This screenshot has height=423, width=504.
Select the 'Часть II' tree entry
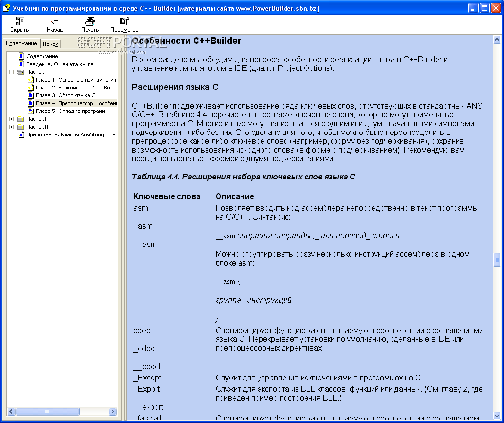[x=36, y=119]
